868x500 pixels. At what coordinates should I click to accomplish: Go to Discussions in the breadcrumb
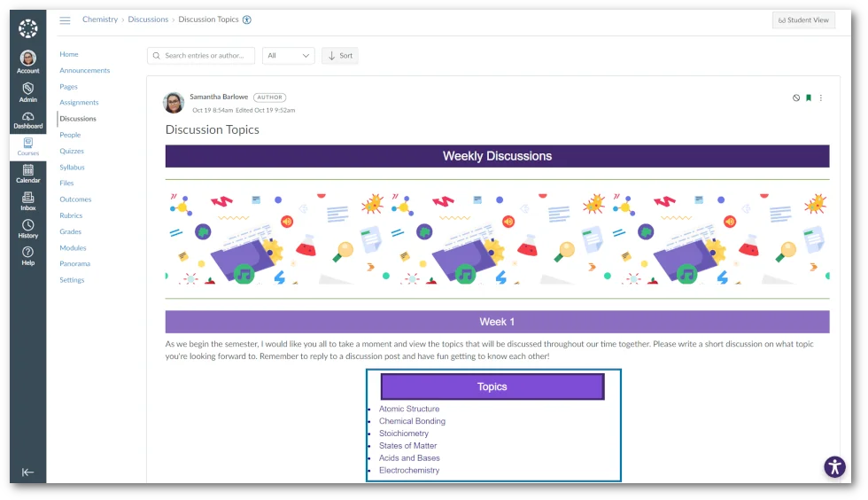coord(148,20)
